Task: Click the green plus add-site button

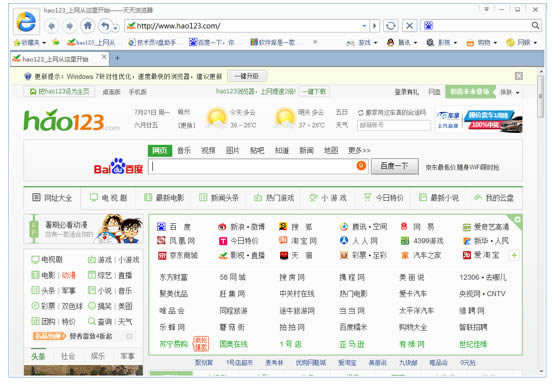Action: point(514,255)
